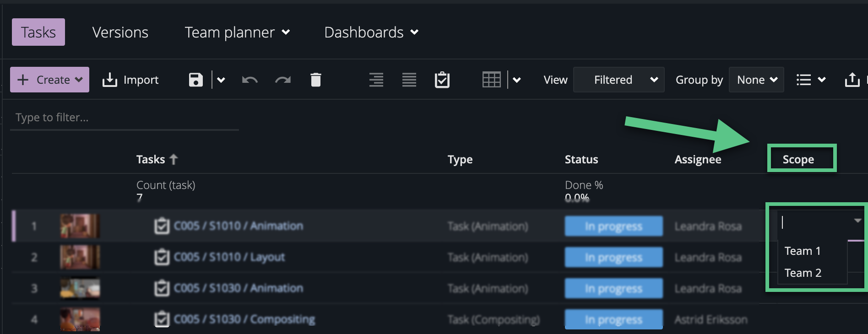Viewport: 868px width, 334px height.
Task: Choose Team 1 from Scope list
Action: click(x=803, y=251)
